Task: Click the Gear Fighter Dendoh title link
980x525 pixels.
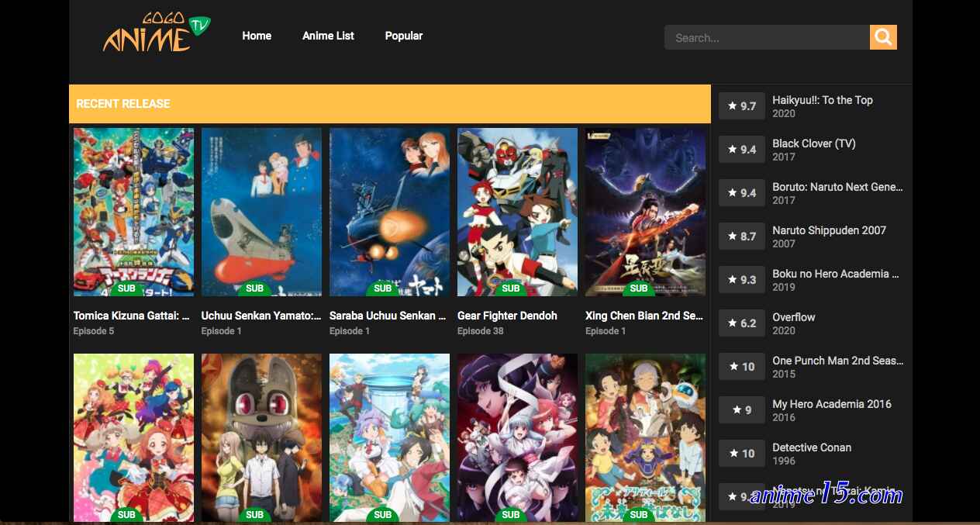Action: coord(507,316)
